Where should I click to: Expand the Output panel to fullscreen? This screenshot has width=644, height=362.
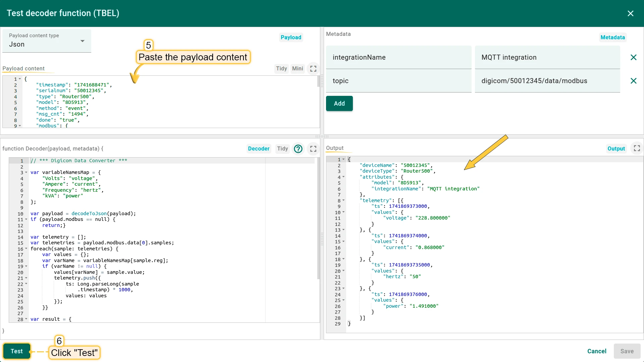coord(637,148)
